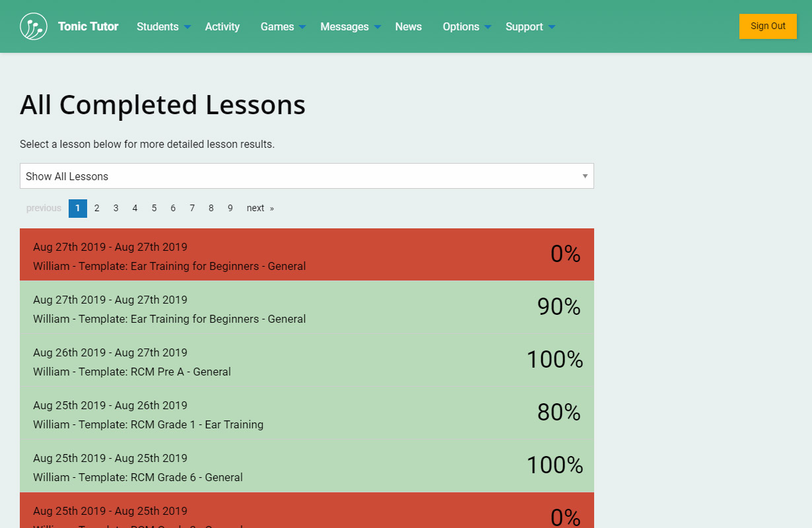Click the Sign Out button
This screenshot has height=528, width=812.
[768, 26]
